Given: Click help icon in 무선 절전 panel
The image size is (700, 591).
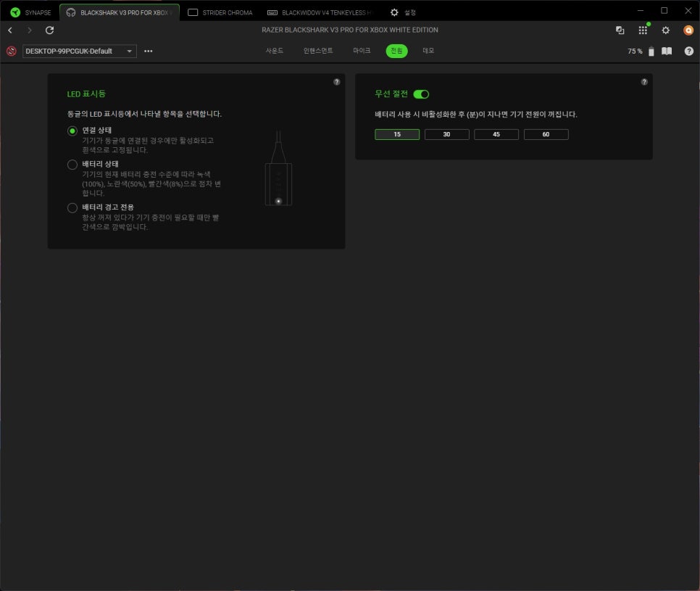Looking at the screenshot, I should coord(644,82).
